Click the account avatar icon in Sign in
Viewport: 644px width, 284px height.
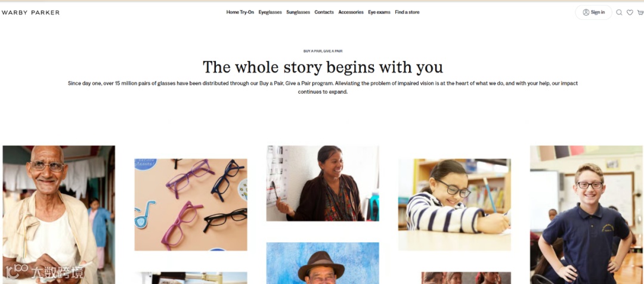[586, 13]
